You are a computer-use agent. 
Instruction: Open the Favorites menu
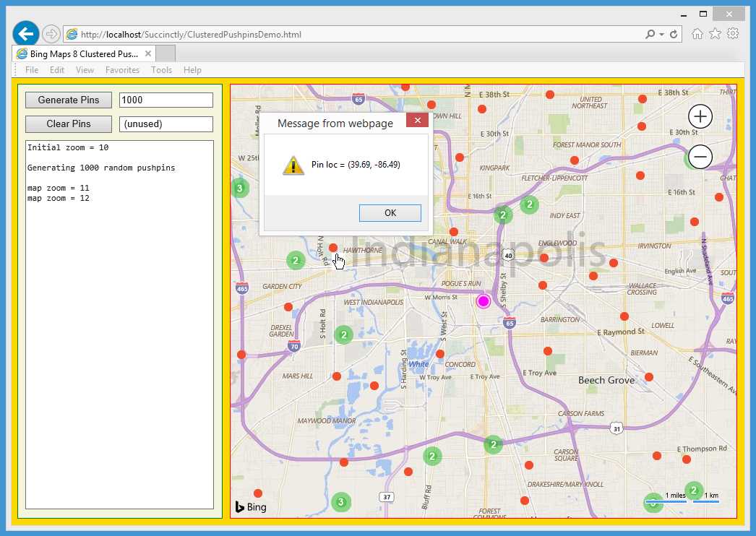(x=122, y=70)
